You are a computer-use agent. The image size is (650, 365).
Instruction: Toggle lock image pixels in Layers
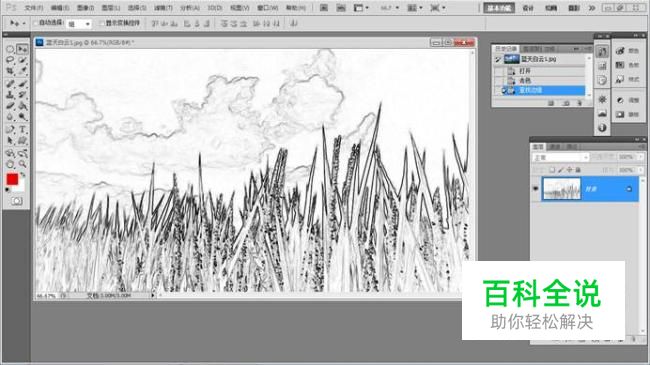(560, 170)
